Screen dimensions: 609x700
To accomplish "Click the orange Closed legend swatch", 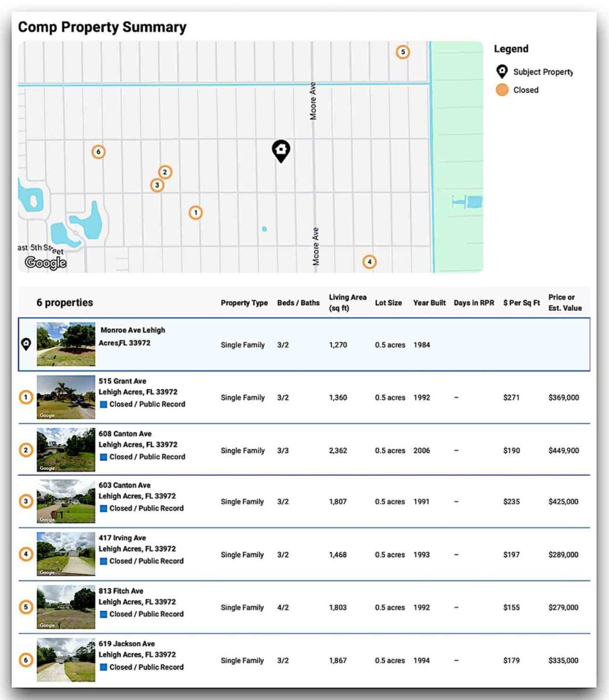I will pos(502,90).
